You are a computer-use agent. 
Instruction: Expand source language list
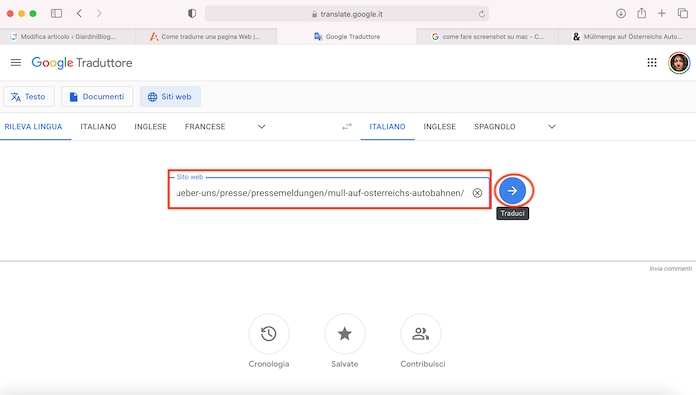261,126
